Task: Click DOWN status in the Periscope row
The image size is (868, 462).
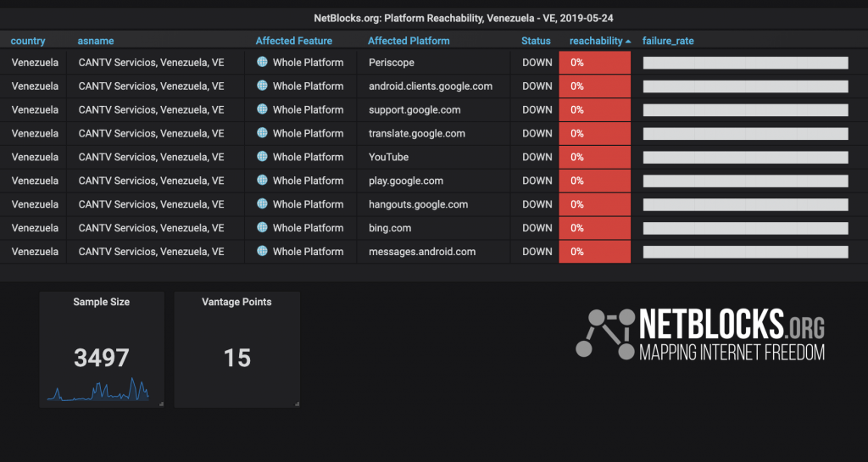Action: [537, 63]
